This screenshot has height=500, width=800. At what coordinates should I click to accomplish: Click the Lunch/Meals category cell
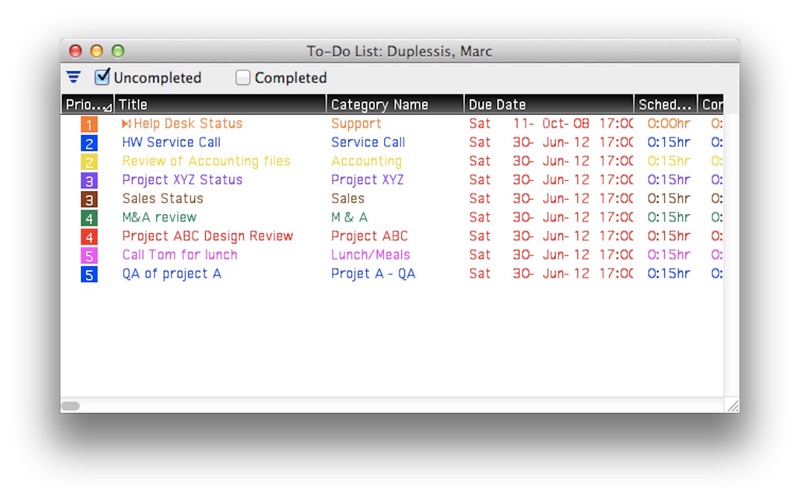[370, 255]
